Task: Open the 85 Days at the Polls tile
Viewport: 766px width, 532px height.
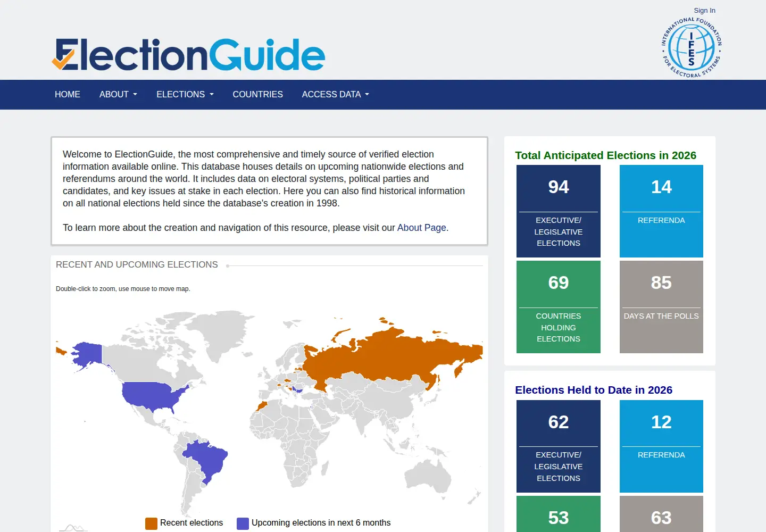Action: click(x=661, y=307)
